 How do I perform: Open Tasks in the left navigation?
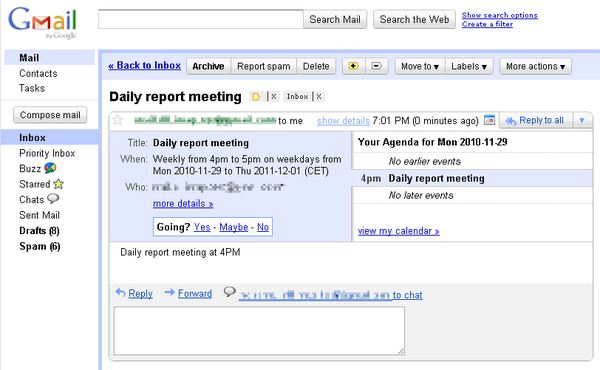[x=32, y=88]
